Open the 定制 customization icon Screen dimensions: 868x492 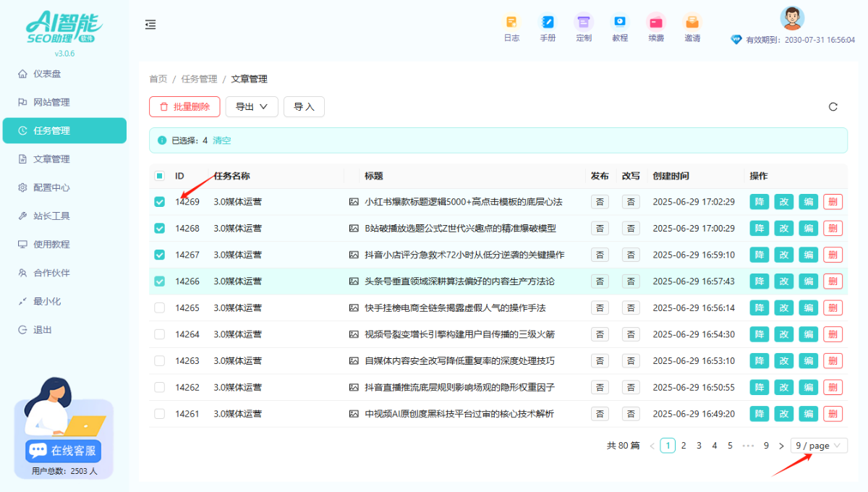(x=584, y=22)
